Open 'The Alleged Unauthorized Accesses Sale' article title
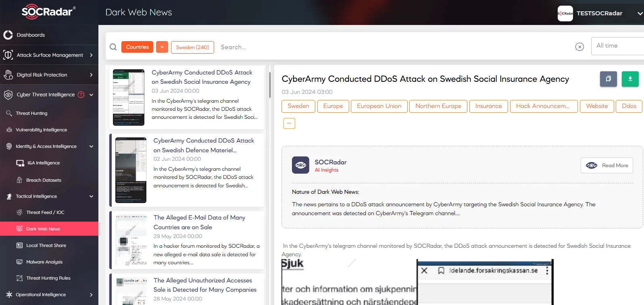The height and width of the screenshot is (305, 644). [205, 285]
